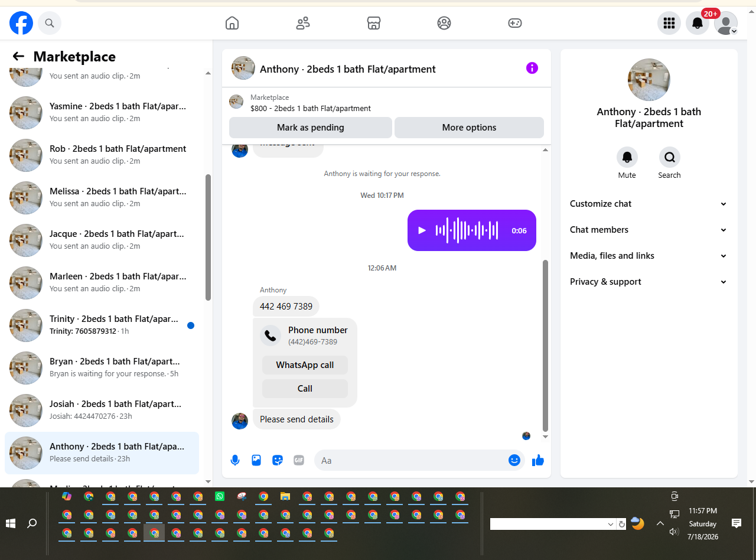Screen dimensions: 756x560
Task: Open the Bryan conversation
Action: pos(102,367)
